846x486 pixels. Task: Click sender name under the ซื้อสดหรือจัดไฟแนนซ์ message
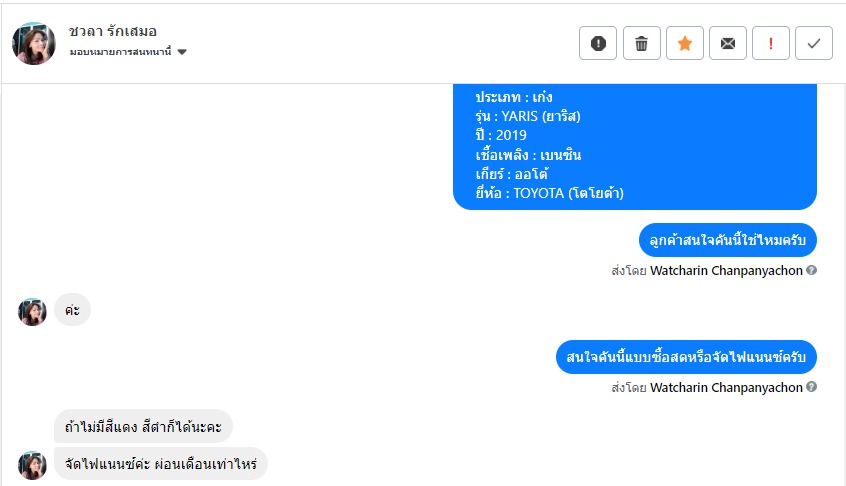[x=726, y=387]
